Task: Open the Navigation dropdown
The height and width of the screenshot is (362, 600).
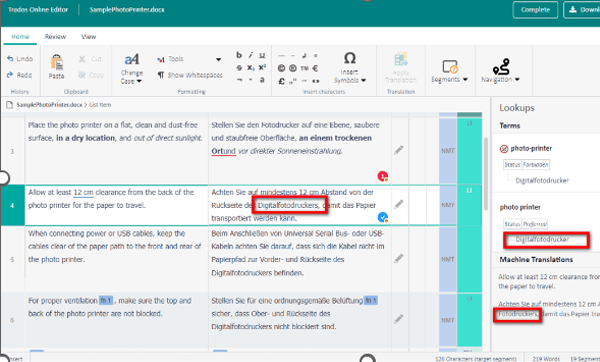Action: coord(501,70)
